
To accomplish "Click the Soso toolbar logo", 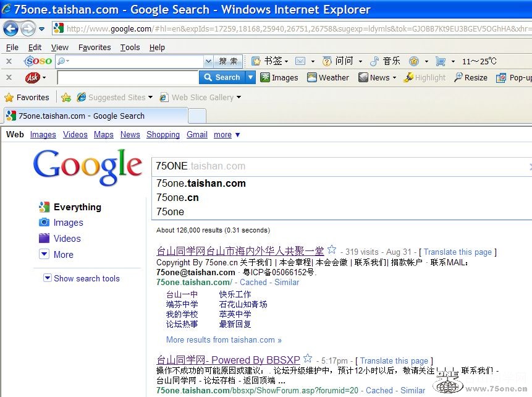I will point(38,61).
